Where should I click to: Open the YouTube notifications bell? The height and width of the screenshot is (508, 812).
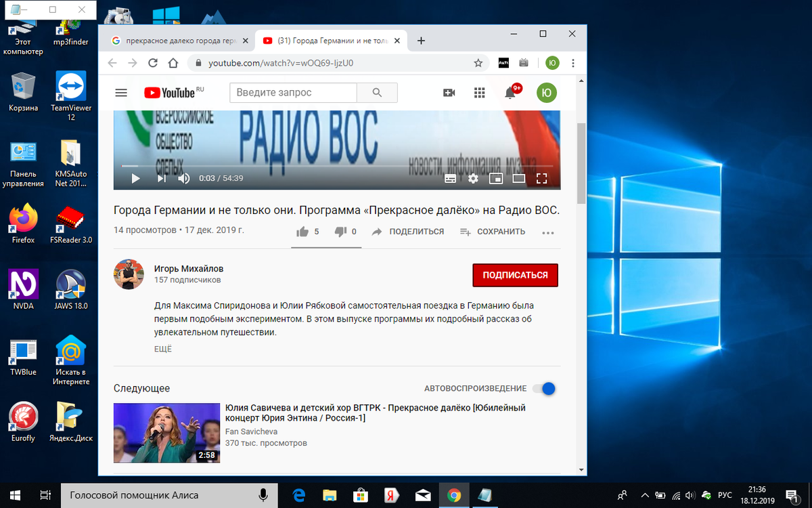[511, 93]
